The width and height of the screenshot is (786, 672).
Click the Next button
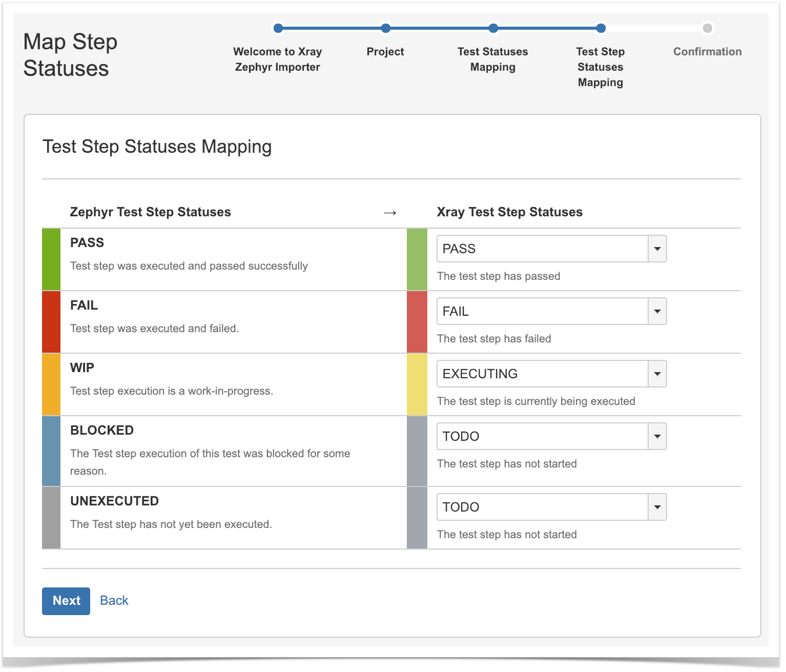(x=66, y=601)
